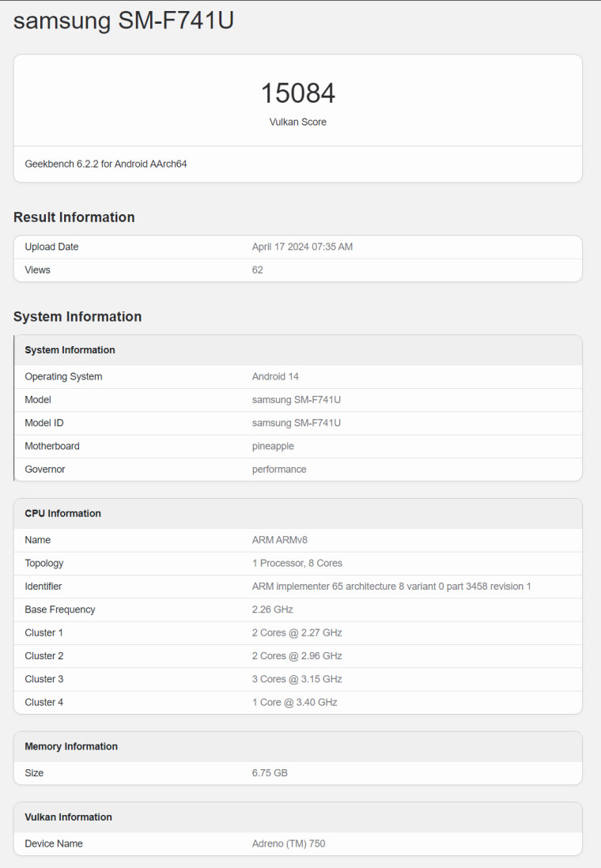Click the Views count 62
This screenshot has height=868, width=601.
pyautogui.click(x=258, y=270)
